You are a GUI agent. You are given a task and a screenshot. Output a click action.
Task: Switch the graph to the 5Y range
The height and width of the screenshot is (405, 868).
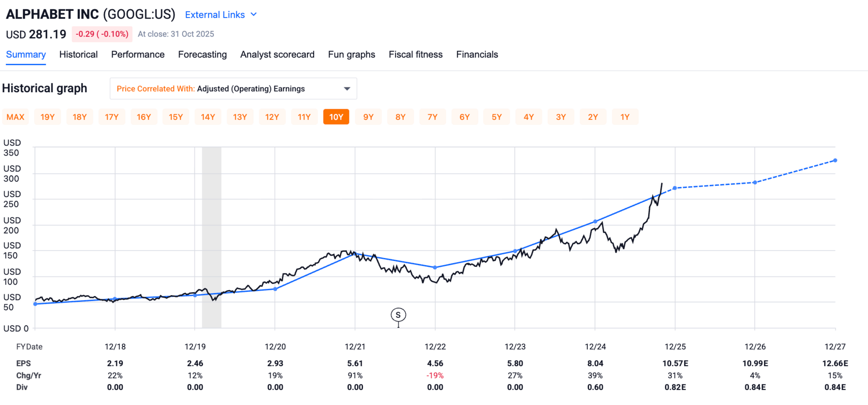[496, 117]
